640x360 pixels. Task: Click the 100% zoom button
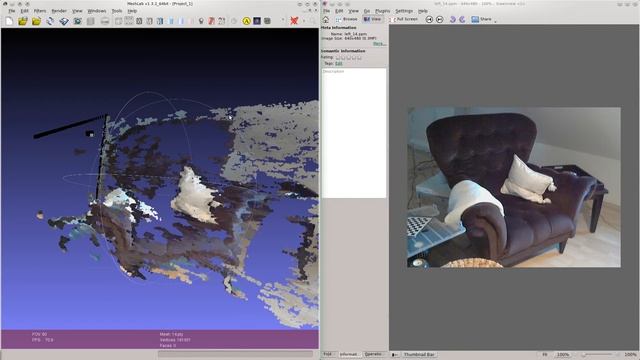(563, 355)
